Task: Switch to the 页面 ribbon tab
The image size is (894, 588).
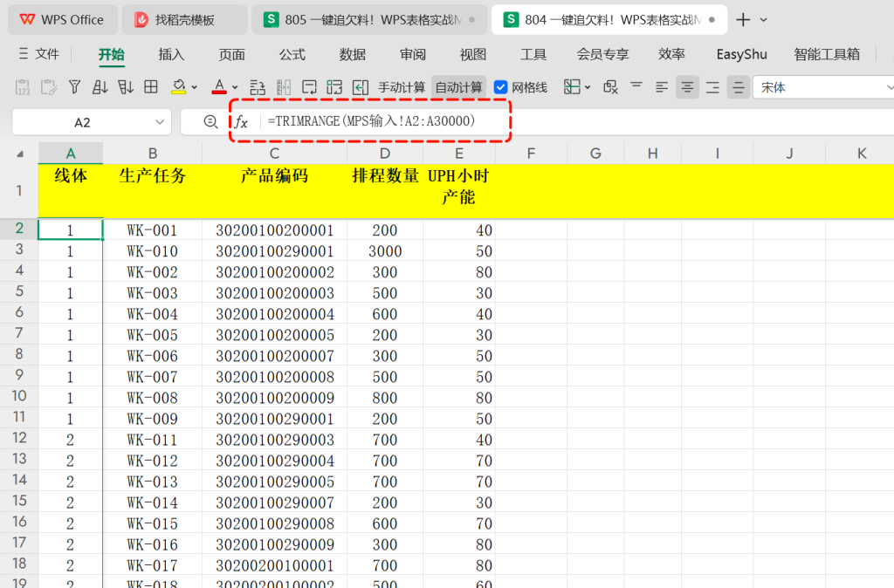Action: [x=231, y=54]
